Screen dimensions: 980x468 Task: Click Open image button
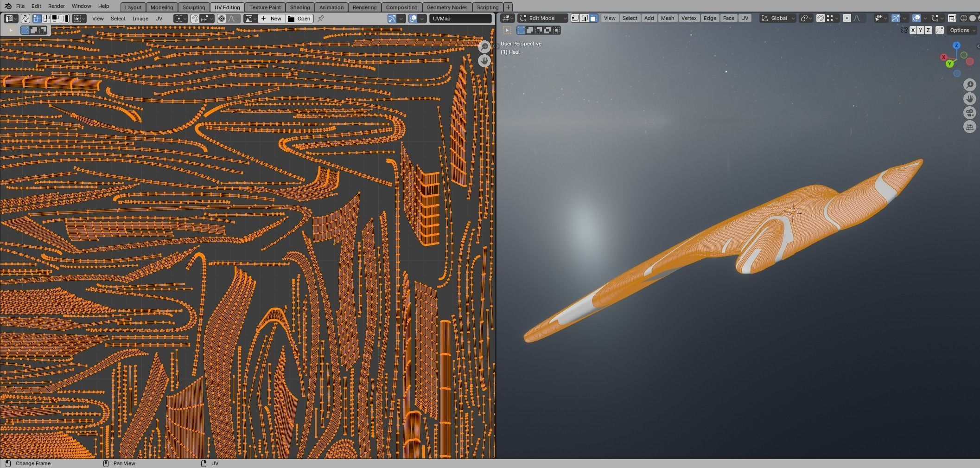[299, 19]
